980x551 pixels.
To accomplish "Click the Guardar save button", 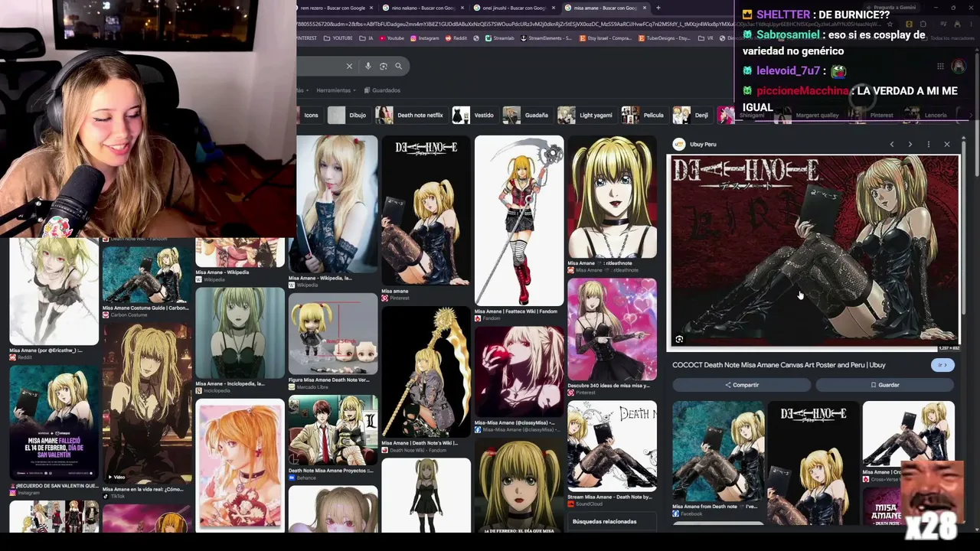I will [884, 385].
